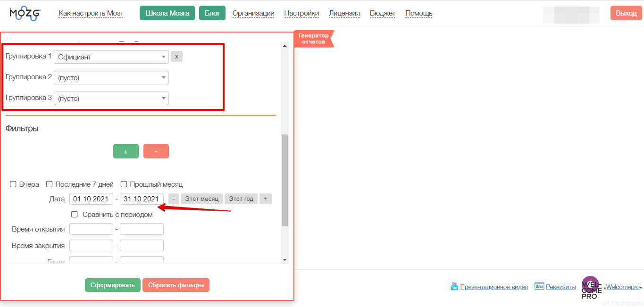Remove Группировка 1 with the x button
This screenshot has height=307, width=644.
click(176, 57)
